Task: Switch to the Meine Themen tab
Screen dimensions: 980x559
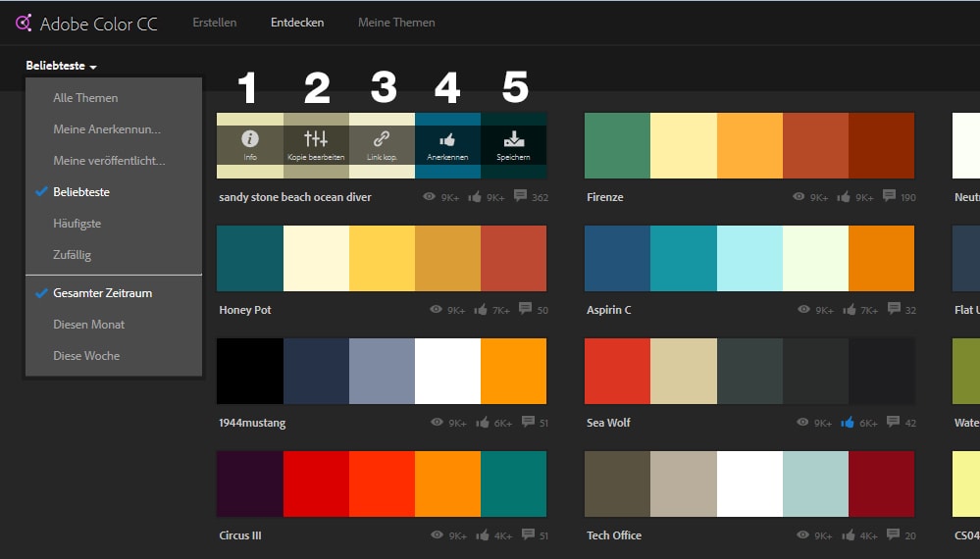Action: 396,23
